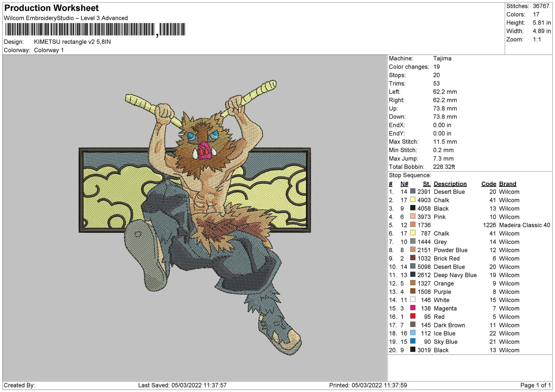The height and width of the screenshot is (392, 555).
Task: Click the 'Madeira Classic 40' brand entry
Action: (524, 225)
